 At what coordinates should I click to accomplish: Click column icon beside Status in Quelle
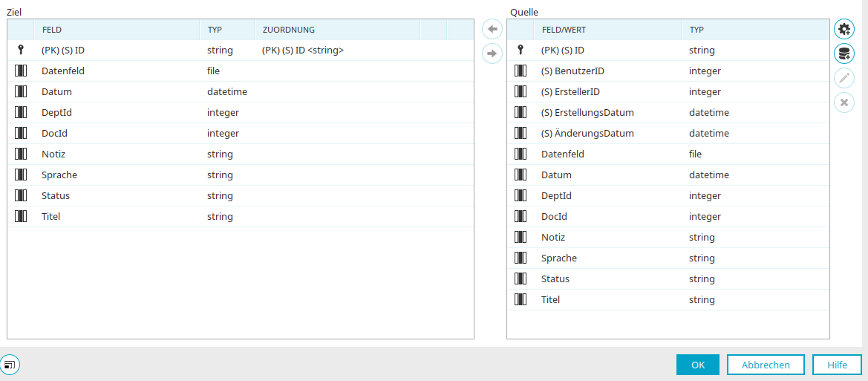521,279
